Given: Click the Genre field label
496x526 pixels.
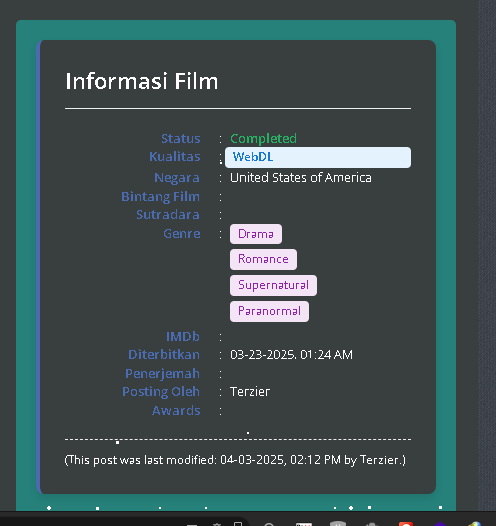Looking at the screenshot, I should point(182,233).
